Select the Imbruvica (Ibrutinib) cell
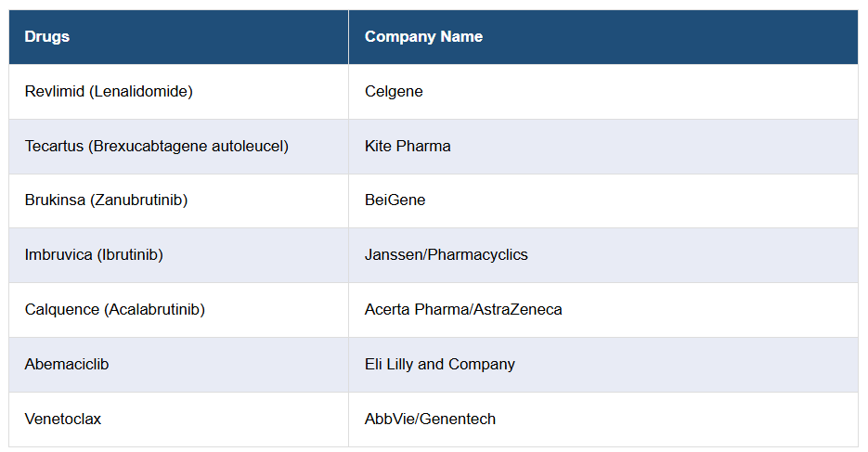 [x=94, y=255]
